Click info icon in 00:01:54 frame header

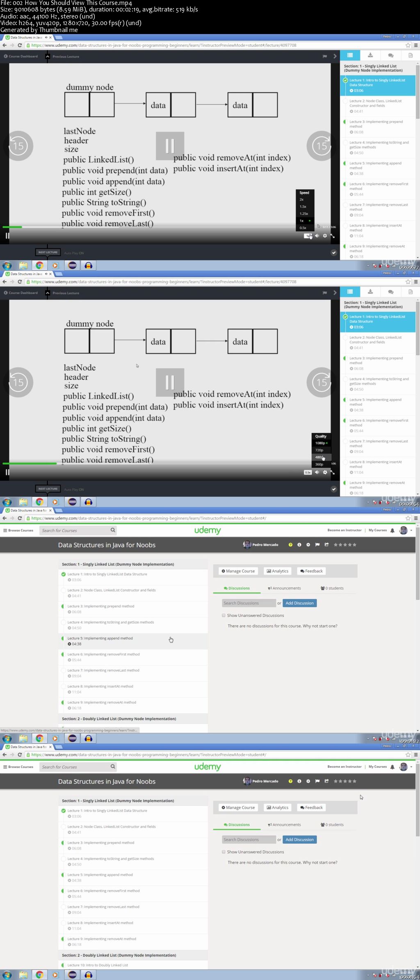point(299,781)
